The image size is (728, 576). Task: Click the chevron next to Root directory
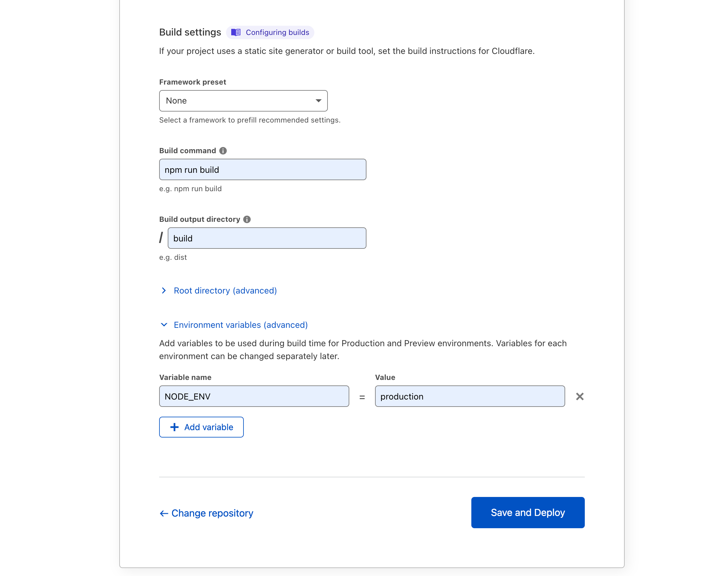(164, 290)
